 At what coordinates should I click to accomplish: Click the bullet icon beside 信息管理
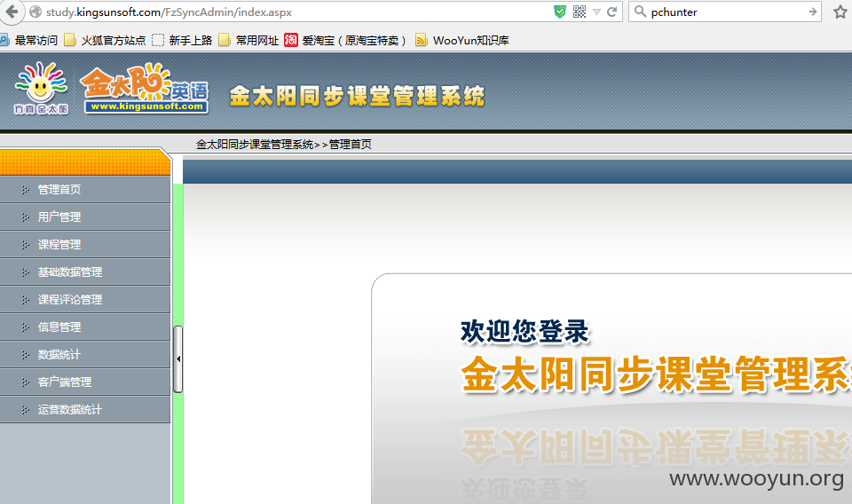click(x=25, y=327)
